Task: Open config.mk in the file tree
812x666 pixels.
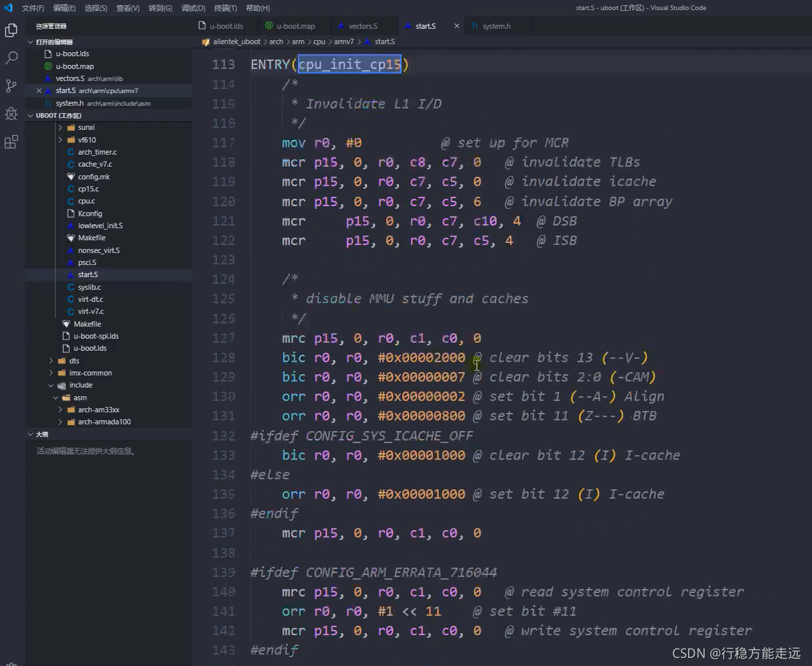Action: tap(94, 177)
